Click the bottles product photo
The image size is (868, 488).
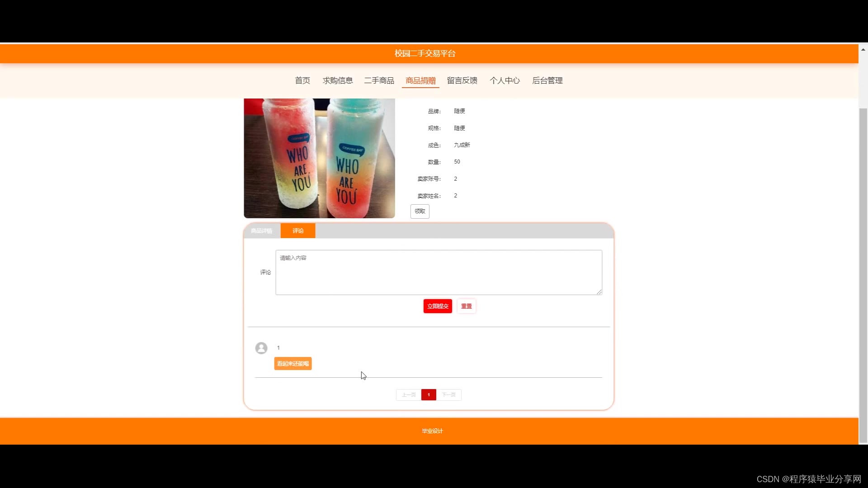click(x=319, y=158)
